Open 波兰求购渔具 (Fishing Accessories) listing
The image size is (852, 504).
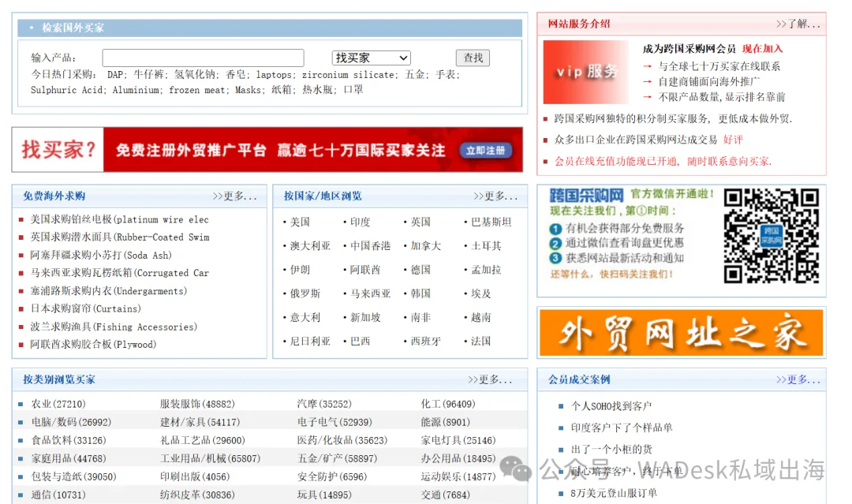[114, 327]
